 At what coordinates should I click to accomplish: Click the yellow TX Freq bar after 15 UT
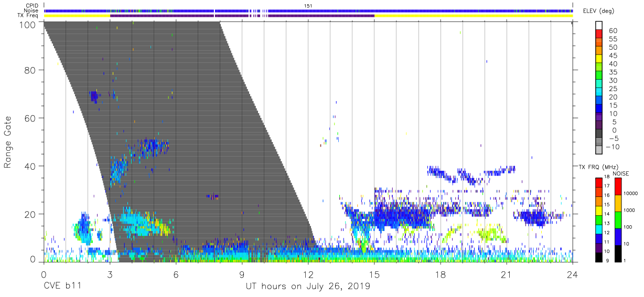click(474, 16)
